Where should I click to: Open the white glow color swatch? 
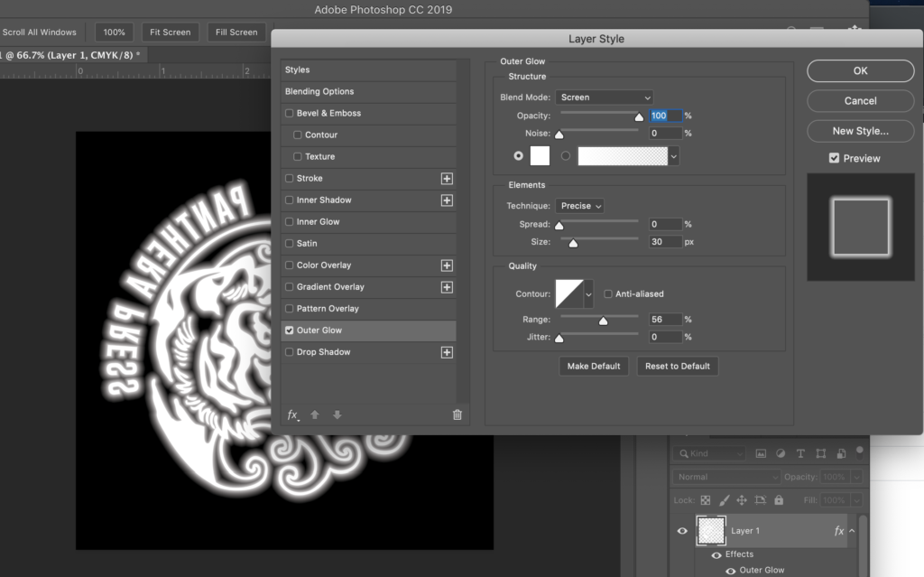tap(540, 155)
